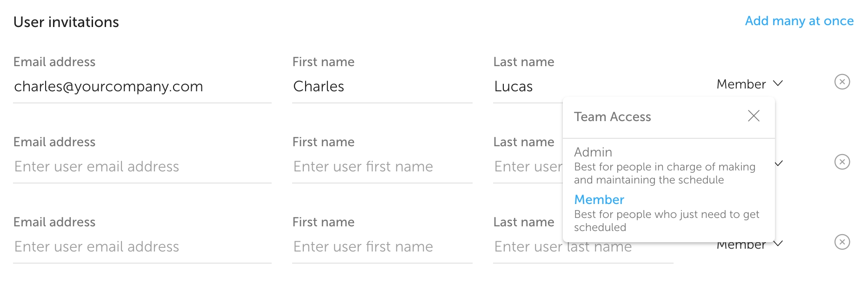Focus the second row last name field

[x=527, y=167]
